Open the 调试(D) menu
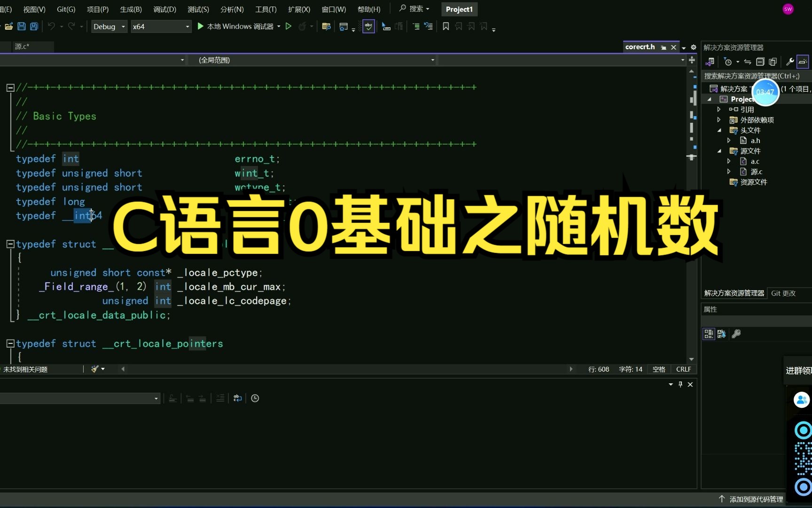812x508 pixels. click(x=164, y=9)
